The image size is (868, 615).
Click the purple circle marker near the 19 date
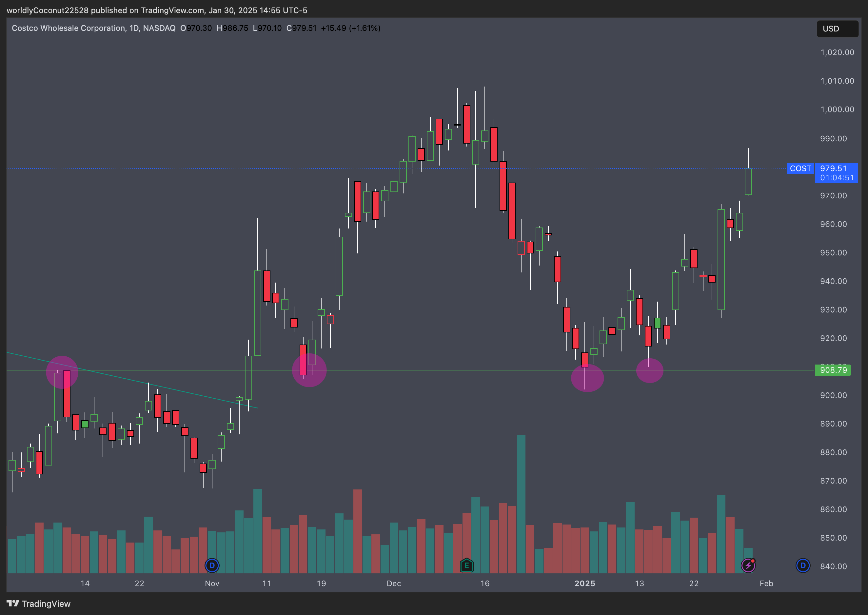click(x=309, y=370)
